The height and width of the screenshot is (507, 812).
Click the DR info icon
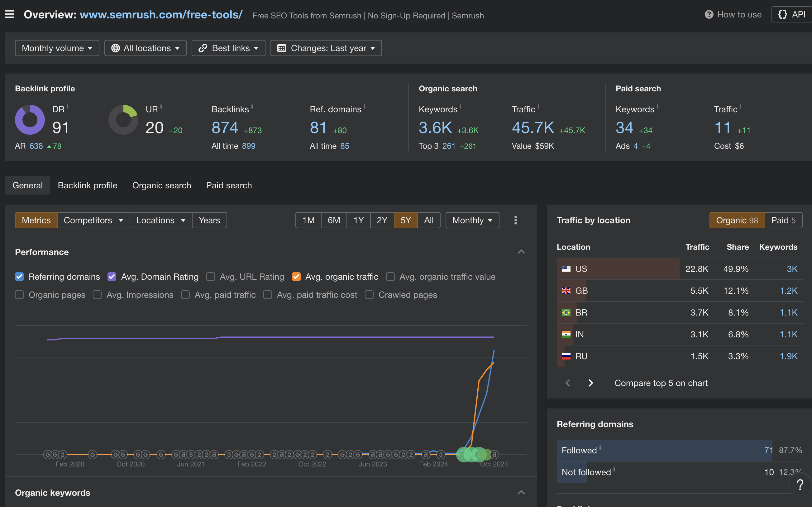68,106
